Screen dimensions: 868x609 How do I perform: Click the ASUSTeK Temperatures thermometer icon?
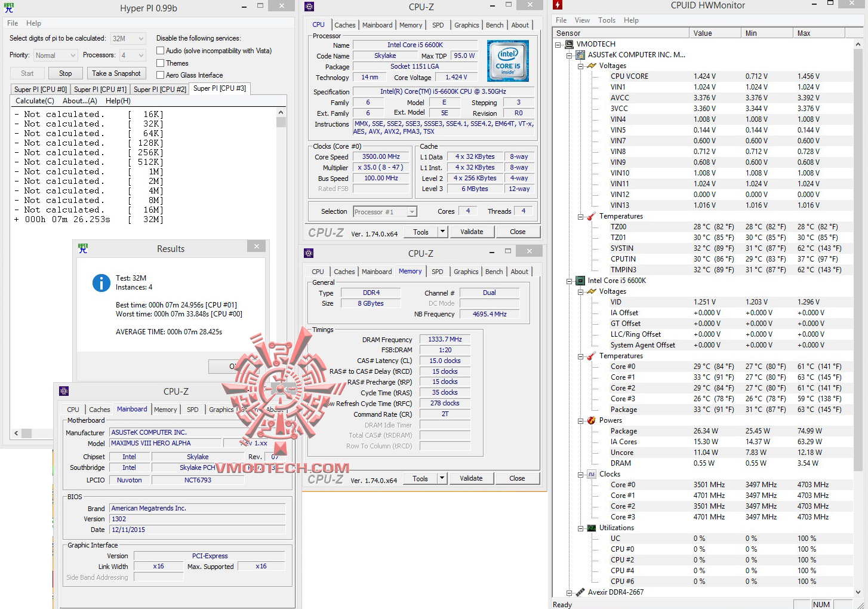(x=592, y=216)
